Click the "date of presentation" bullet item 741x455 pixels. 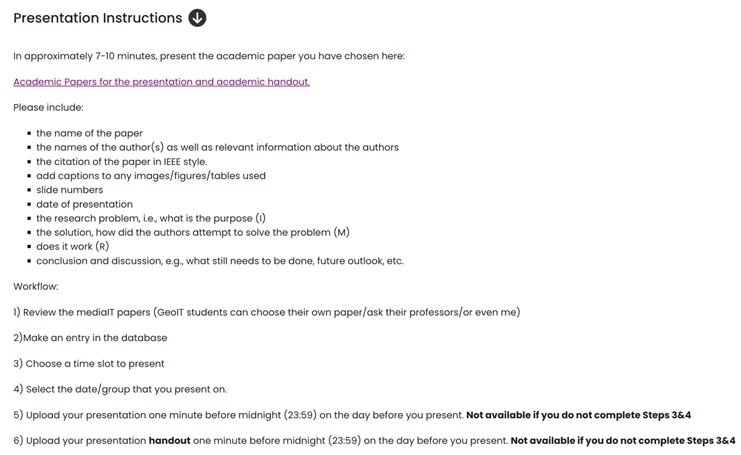[84, 204]
